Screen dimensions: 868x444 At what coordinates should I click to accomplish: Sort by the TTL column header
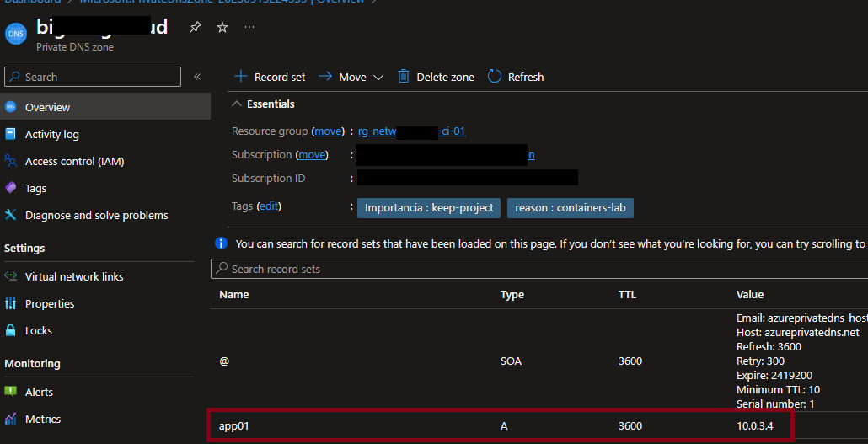point(627,295)
